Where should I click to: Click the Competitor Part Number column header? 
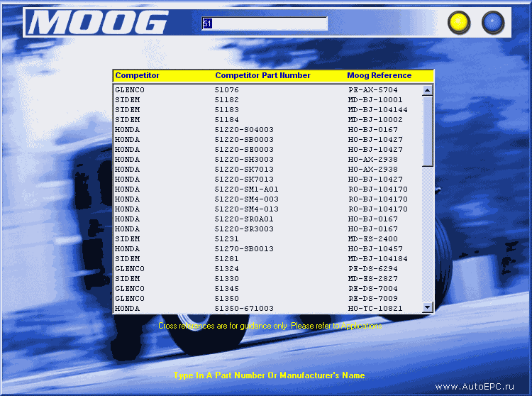262,75
